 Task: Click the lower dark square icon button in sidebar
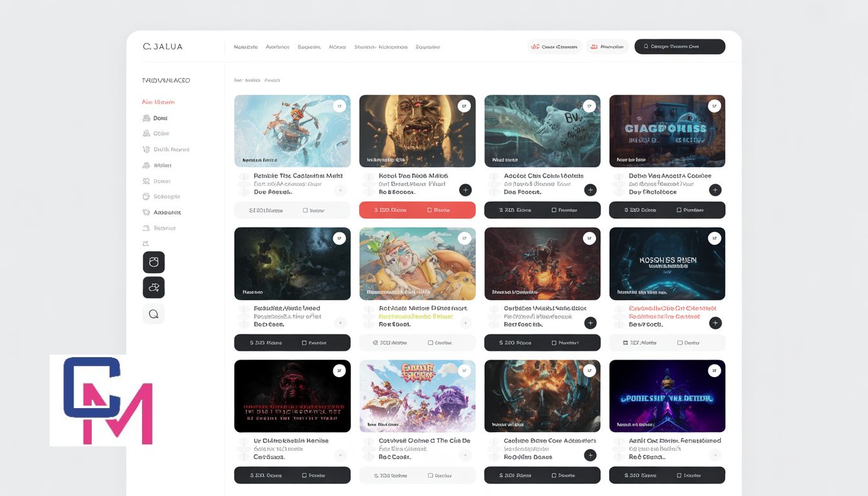tap(154, 287)
